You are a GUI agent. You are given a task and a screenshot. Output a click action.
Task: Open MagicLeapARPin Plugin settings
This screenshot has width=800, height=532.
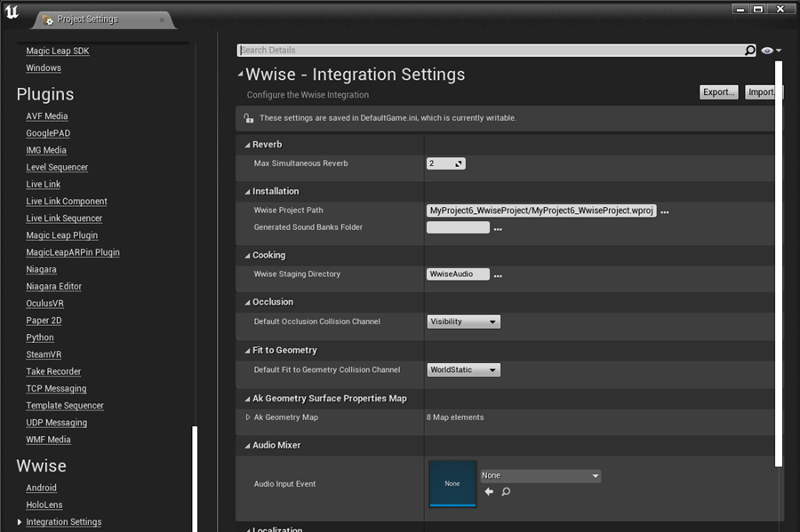[73, 252]
